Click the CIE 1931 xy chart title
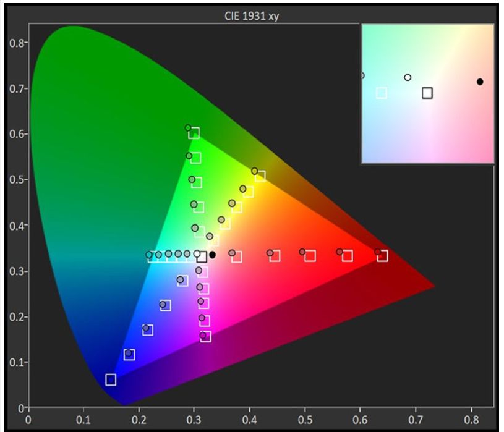This screenshot has height=432, width=504. (250, 17)
